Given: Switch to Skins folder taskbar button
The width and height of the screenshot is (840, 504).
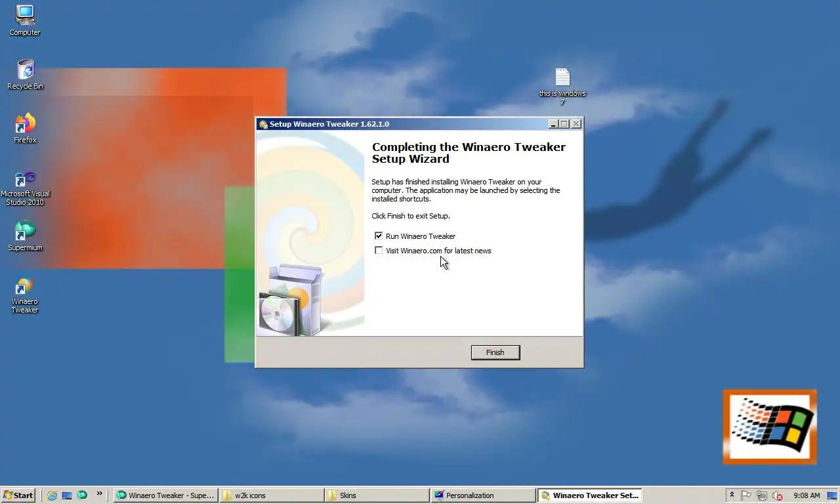Looking at the screenshot, I should coord(377,495).
